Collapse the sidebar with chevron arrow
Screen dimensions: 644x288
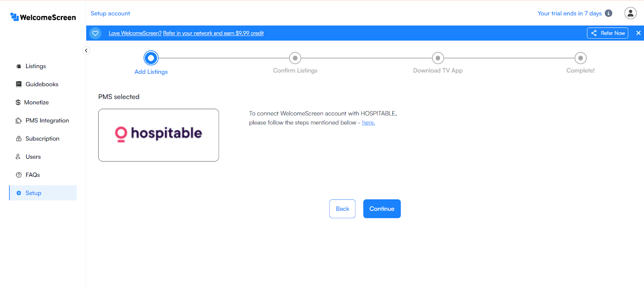(86, 50)
